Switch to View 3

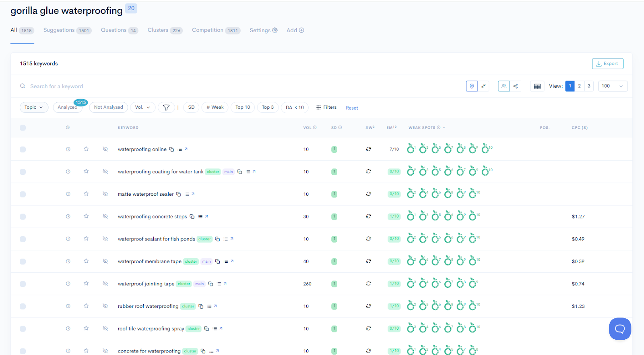pos(589,86)
